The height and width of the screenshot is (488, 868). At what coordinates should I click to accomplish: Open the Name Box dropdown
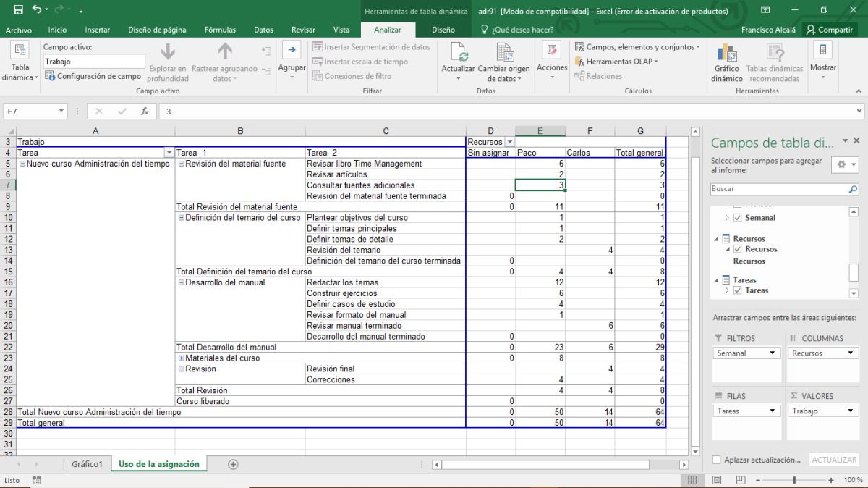point(61,112)
